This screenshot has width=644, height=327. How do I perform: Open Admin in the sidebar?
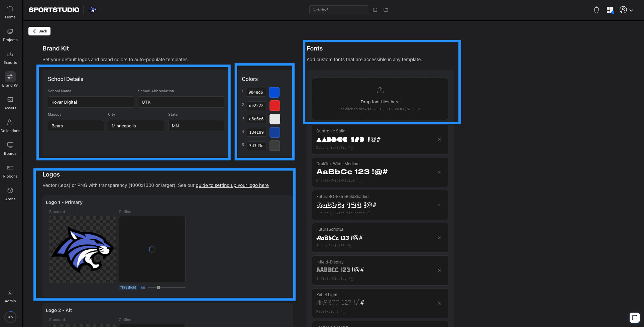[10, 296]
